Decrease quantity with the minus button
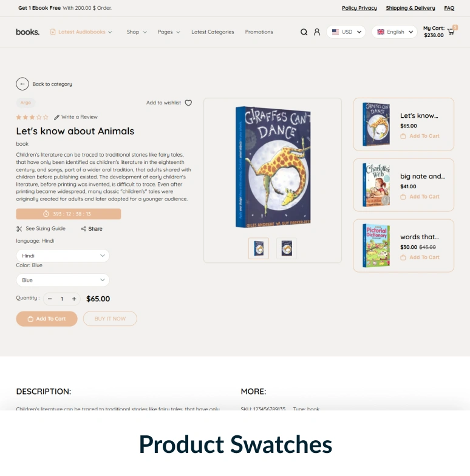Viewport: 470px width, 476px height. 50,299
